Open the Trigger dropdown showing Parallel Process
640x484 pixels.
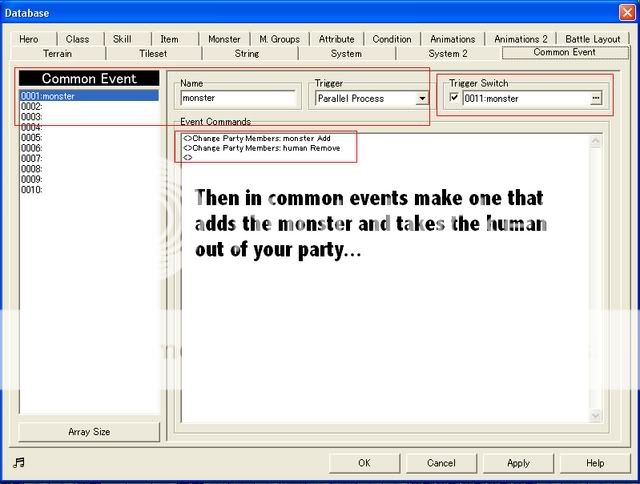point(422,98)
